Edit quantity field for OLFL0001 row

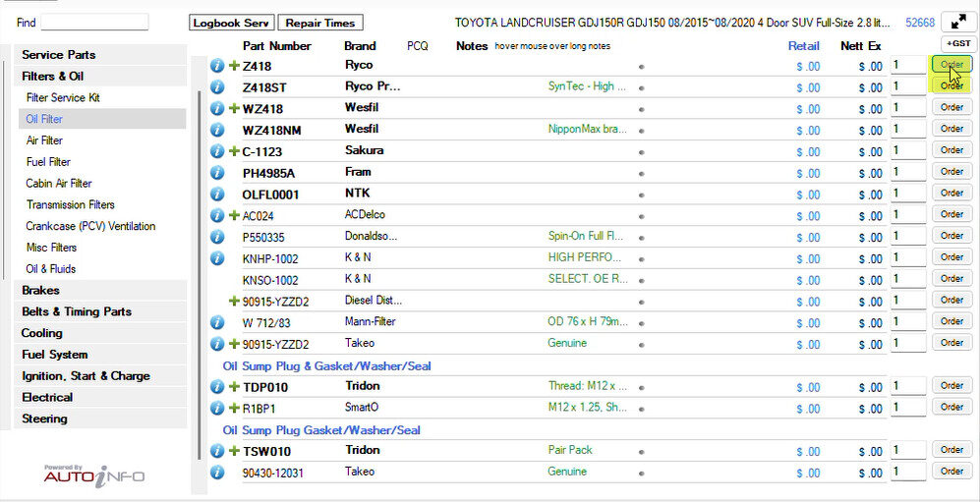(x=908, y=193)
